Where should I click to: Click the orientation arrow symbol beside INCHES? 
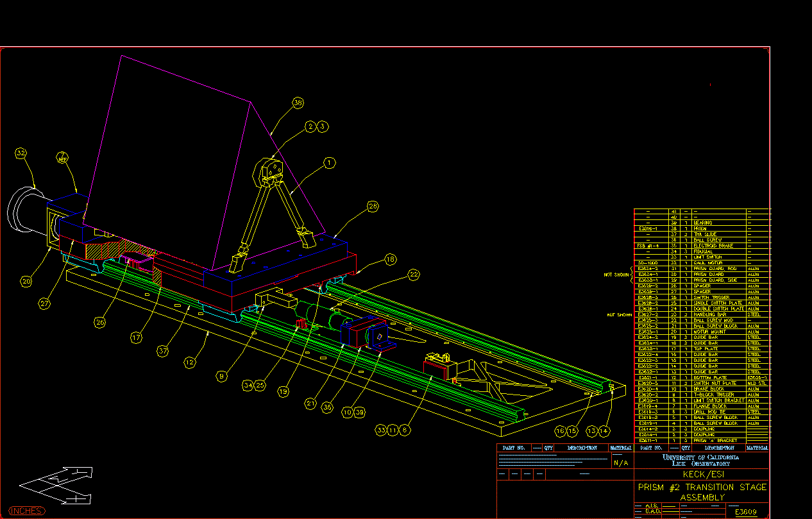click(x=55, y=486)
